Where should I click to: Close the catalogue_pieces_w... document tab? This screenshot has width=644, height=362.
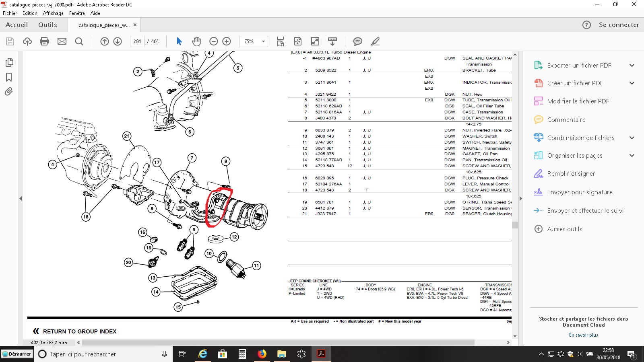click(135, 25)
